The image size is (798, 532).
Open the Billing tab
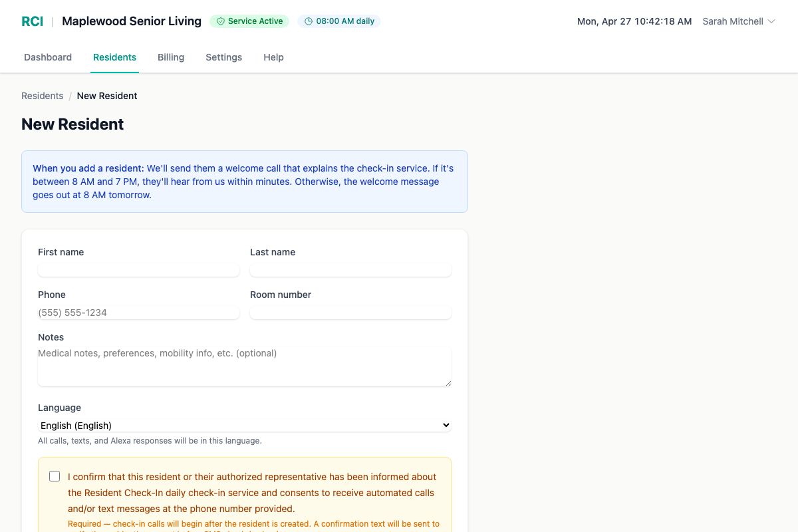pyautogui.click(x=171, y=57)
